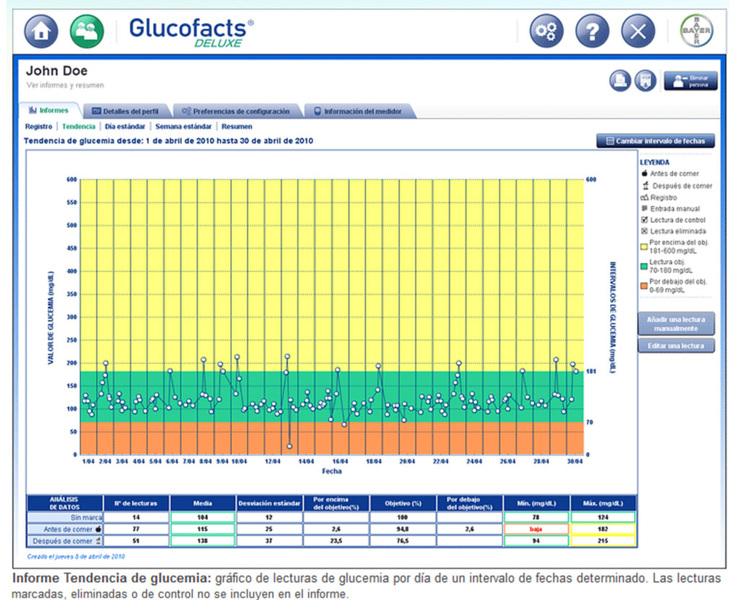This screenshot has width=740, height=600.
Task: Open the Resumen report
Action: 236,127
